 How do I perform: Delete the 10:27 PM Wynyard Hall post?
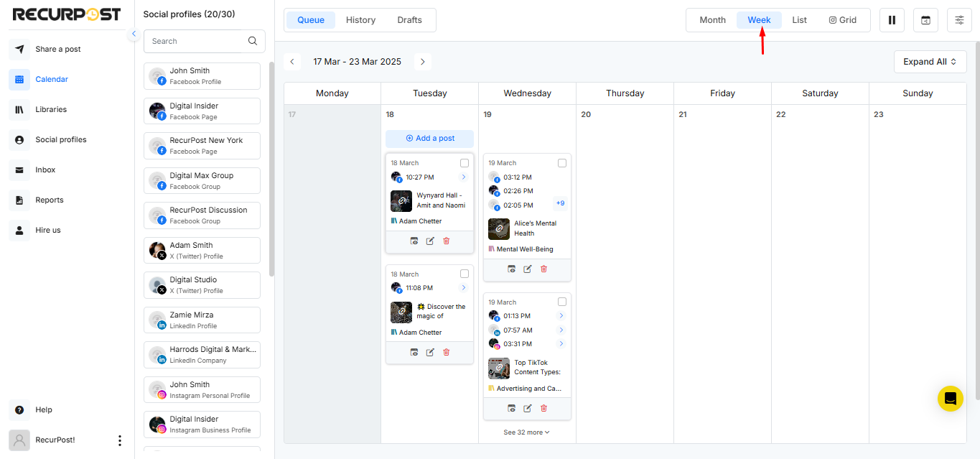[x=446, y=241]
